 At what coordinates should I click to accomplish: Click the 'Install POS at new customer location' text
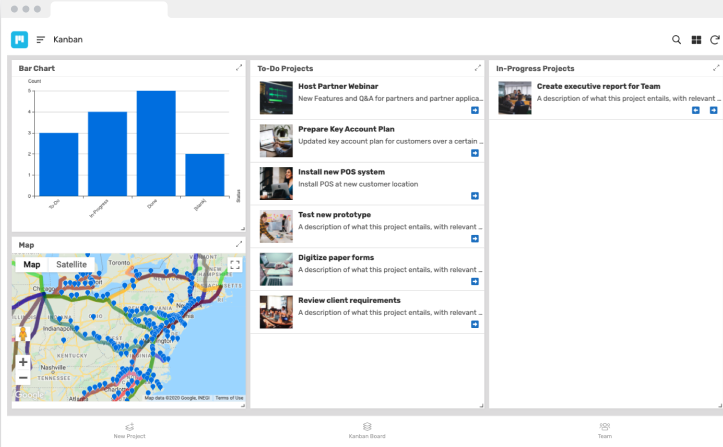[358, 184]
